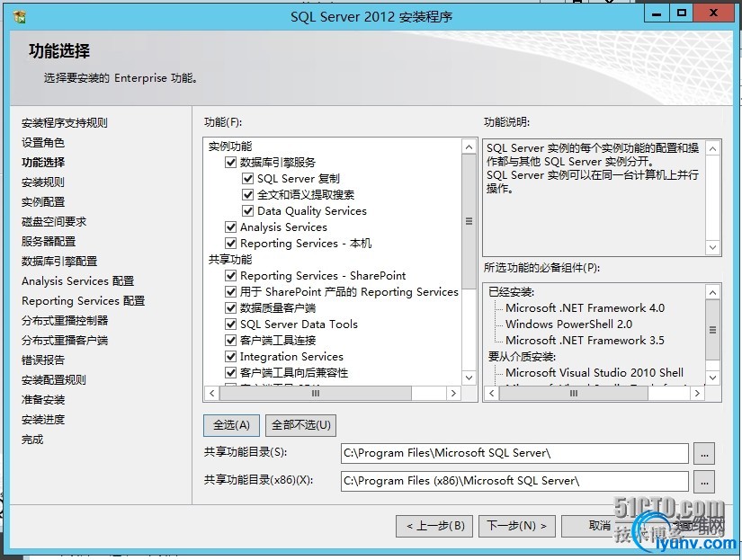Select Windows PowerShell 2.0 entry
The height and width of the screenshot is (560, 742).
click(x=568, y=324)
